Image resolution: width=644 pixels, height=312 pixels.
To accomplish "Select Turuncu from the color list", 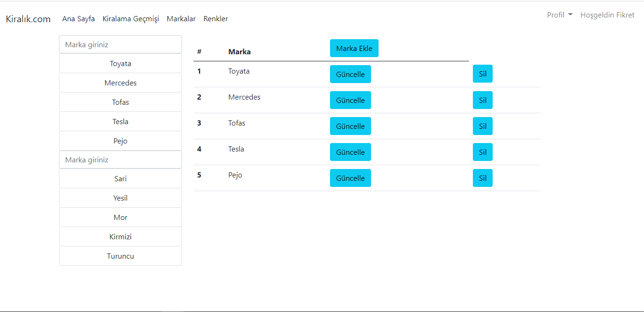I will pyautogui.click(x=120, y=256).
